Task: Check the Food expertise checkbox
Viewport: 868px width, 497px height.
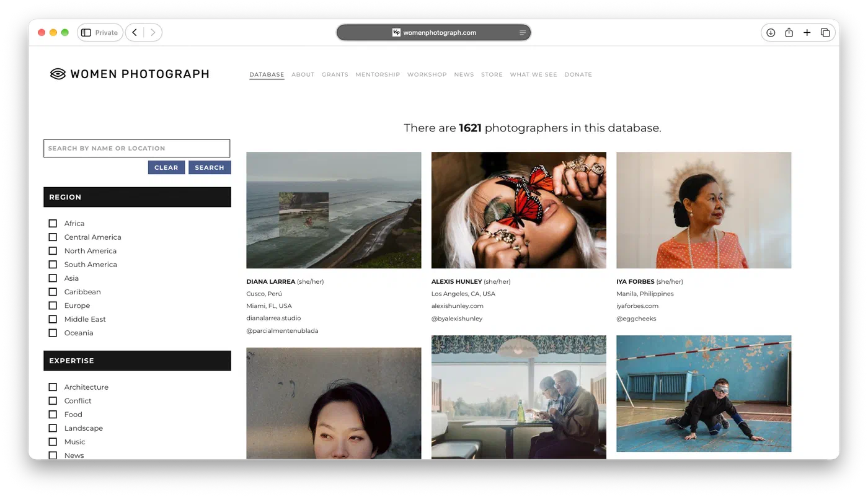Action: (x=53, y=415)
